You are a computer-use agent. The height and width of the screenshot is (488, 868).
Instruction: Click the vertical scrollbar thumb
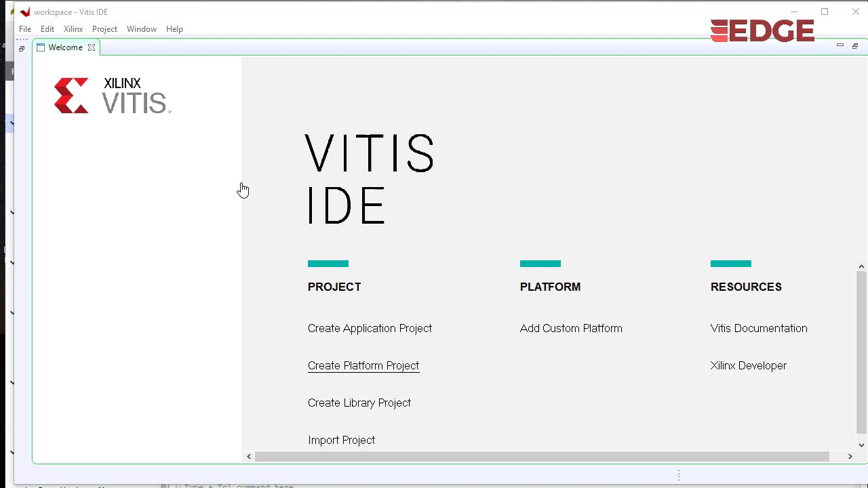pos(861,352)
